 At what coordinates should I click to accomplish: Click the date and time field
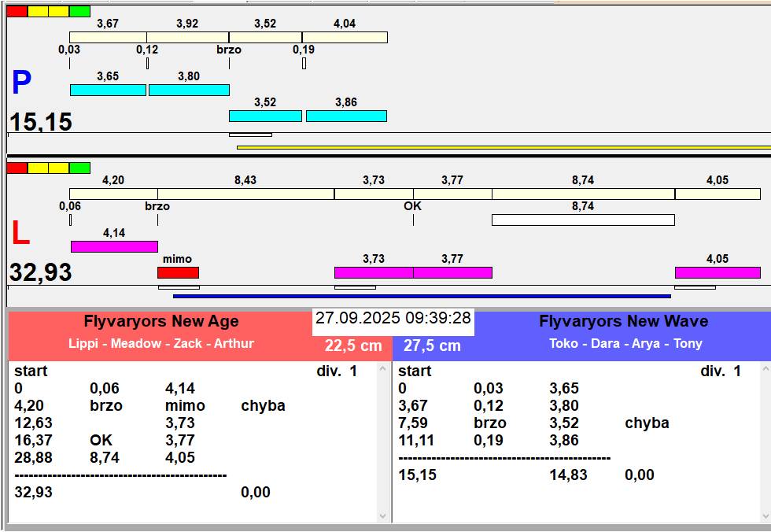(x=393, y=318)
